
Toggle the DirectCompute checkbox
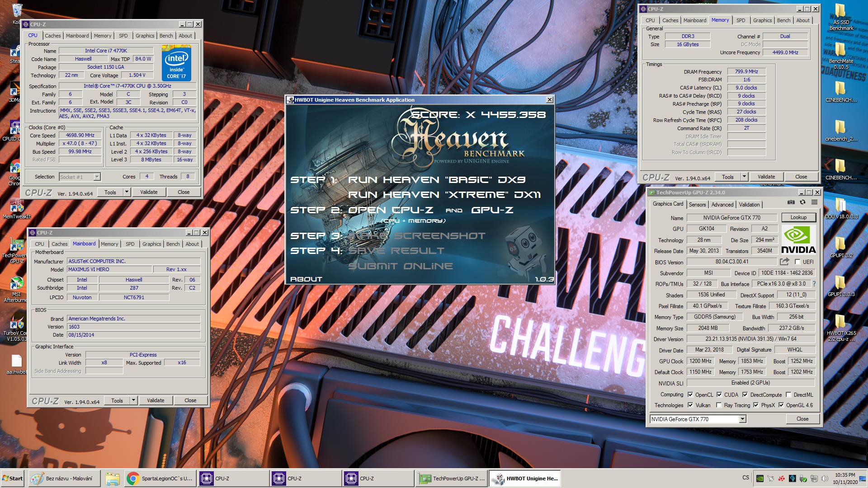pos(745,395)
